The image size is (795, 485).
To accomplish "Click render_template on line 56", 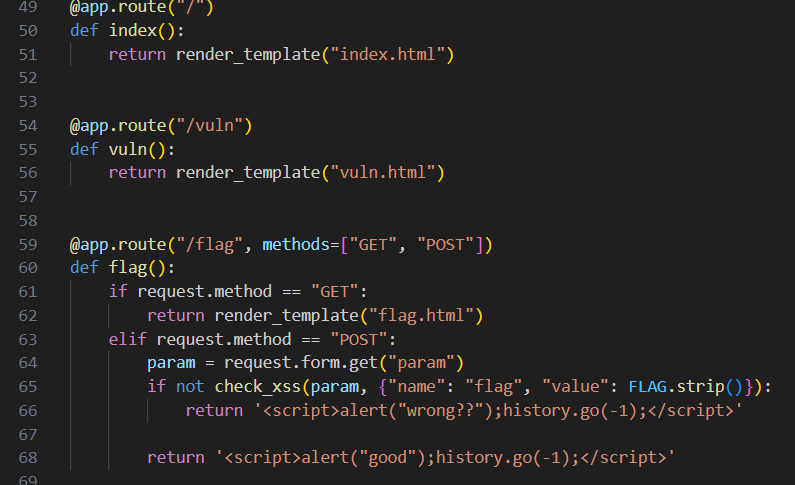I will point(248,172).
